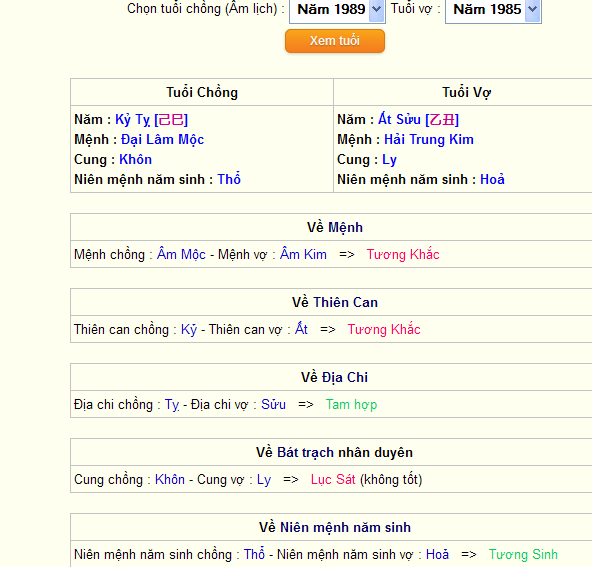The image size is (592, 567).
Task: Click the green 'Tương Sinh' result
Action: click(523, 554)
